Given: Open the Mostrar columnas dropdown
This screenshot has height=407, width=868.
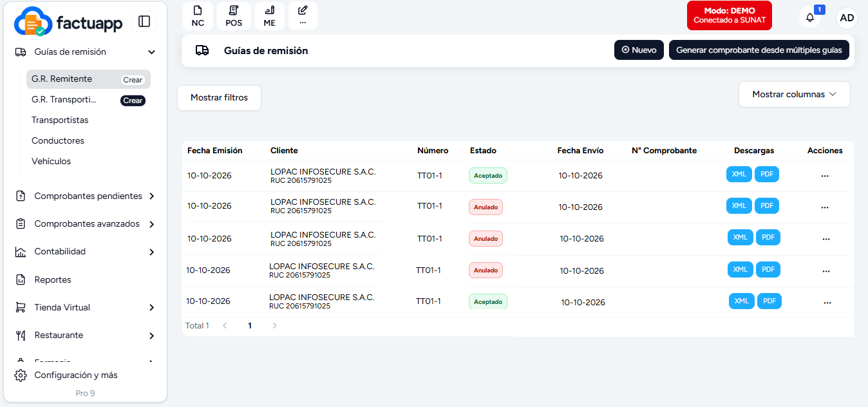Looking at the screenshot, I should [x=794, y=94].
